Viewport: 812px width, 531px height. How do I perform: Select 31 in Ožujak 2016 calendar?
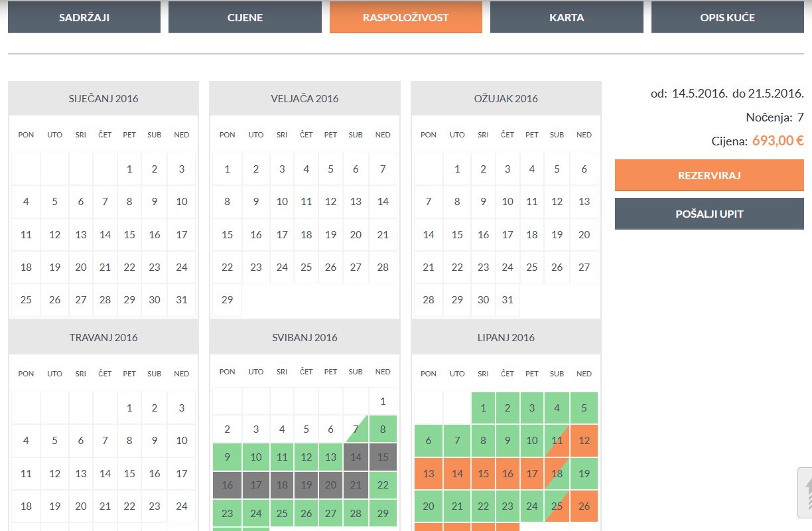(507, 299)
